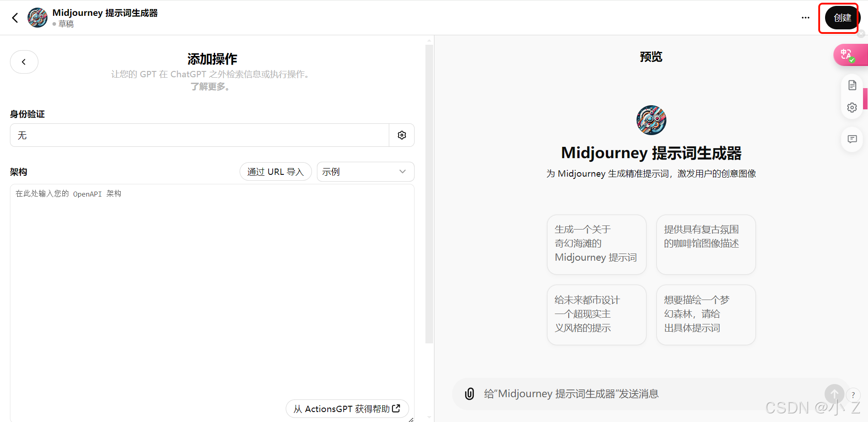Viewport: 868px width, 422px height.
Task: Click the 添加操作 heading
Action: coord(212,59)
